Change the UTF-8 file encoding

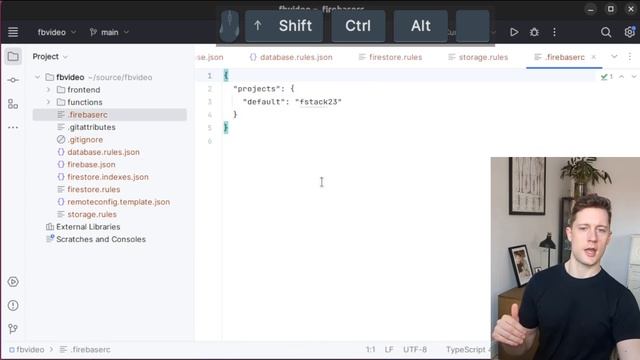coord(415,349)
